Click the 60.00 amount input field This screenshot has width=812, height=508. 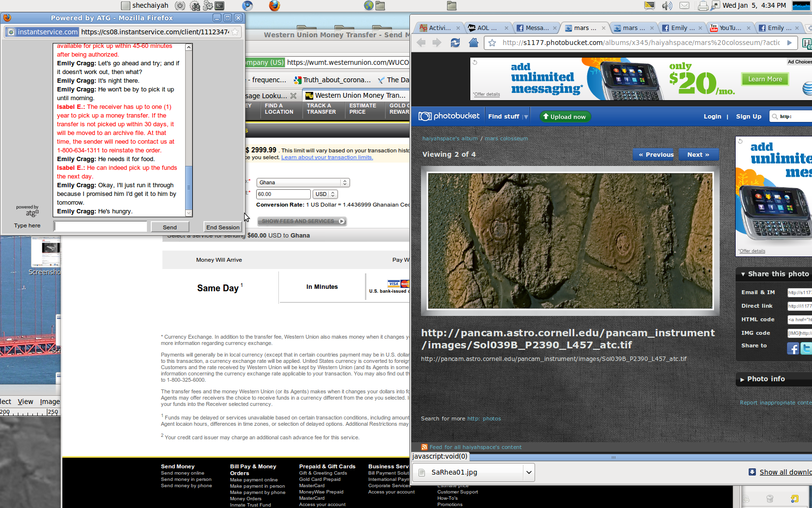coord(283,194)
